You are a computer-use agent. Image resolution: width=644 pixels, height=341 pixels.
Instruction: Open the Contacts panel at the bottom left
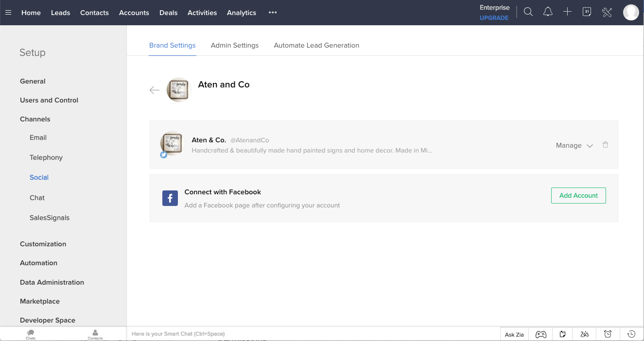tap(94, 334)
